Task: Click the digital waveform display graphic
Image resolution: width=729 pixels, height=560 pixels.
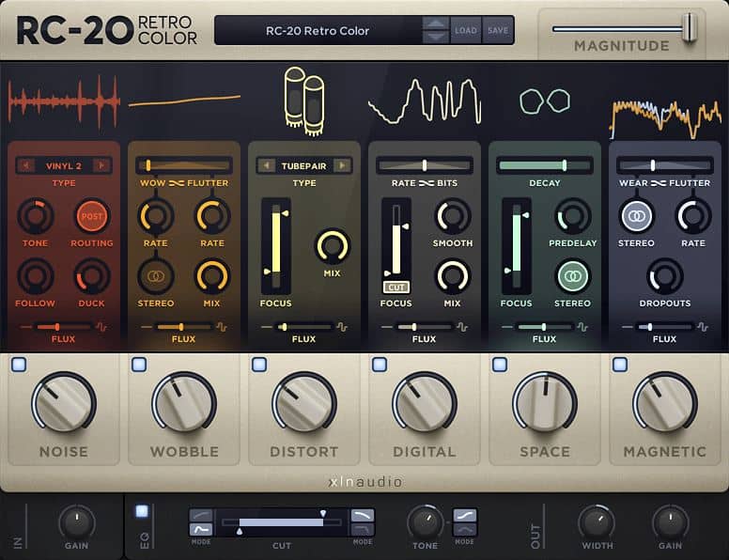Action: tap(425, 101)
